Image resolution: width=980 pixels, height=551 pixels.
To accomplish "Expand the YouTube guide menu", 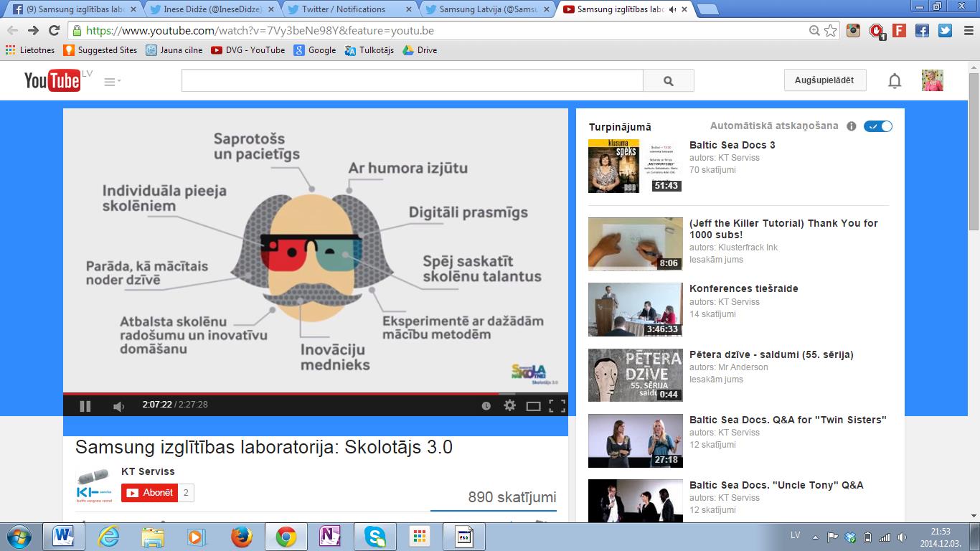I will (x=111, y=82).
